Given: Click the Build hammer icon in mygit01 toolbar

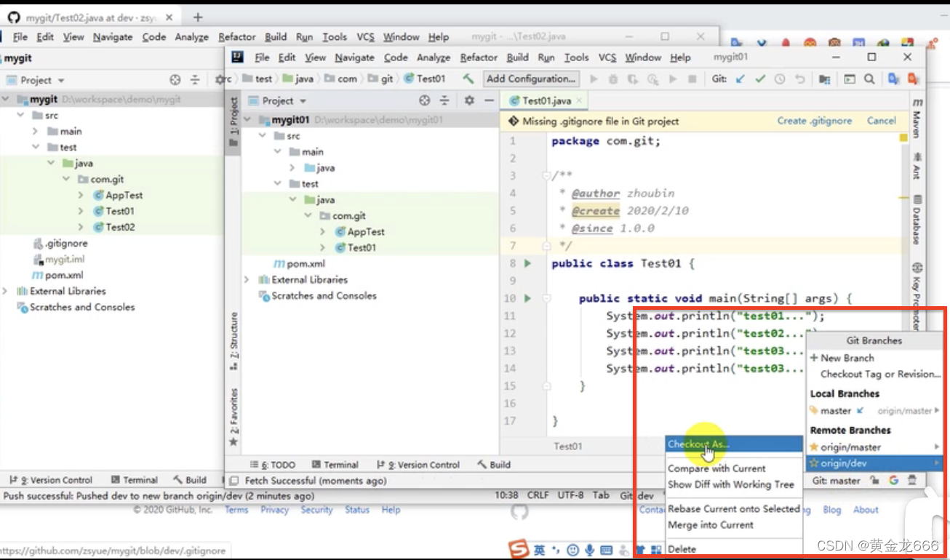Looking at the screenshot, I should point(468,79).
